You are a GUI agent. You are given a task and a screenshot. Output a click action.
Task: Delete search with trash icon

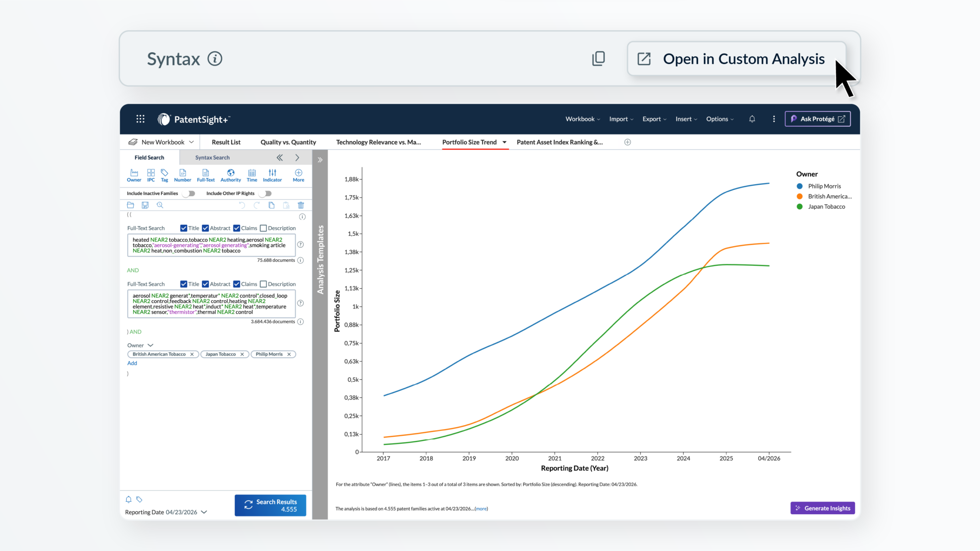tap(301, 205)
